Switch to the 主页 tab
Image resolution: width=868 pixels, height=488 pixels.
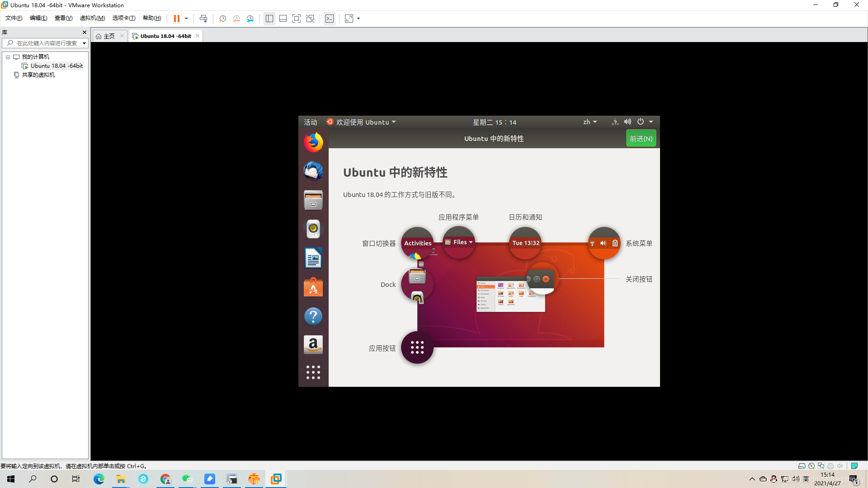pos(109,36)
